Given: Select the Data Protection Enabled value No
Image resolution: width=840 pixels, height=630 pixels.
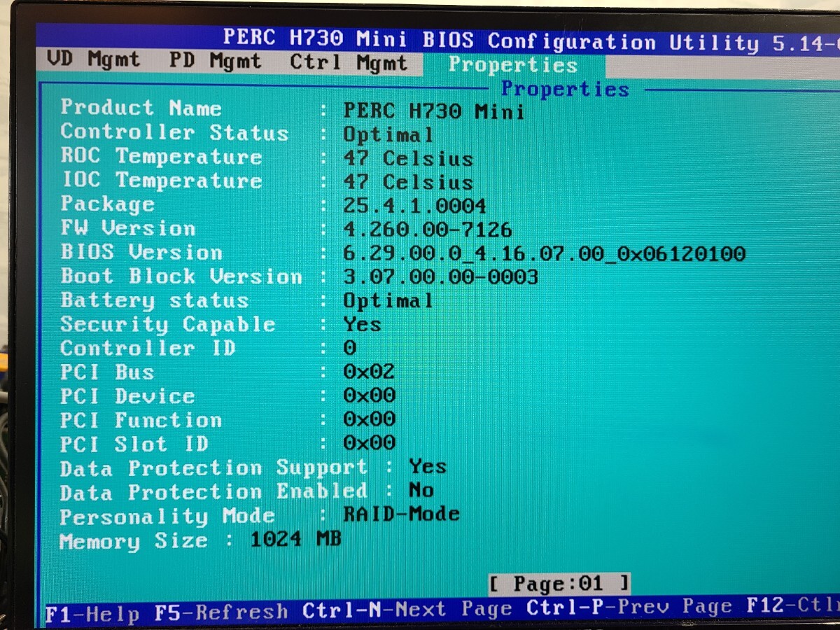Looking at the screenshot, I should 421,490.
